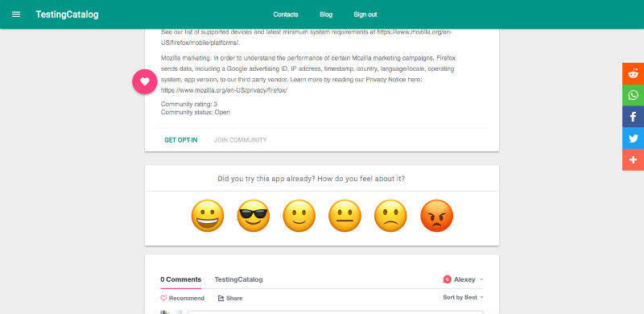Open the hamburger navigation menu

point(16,14)
